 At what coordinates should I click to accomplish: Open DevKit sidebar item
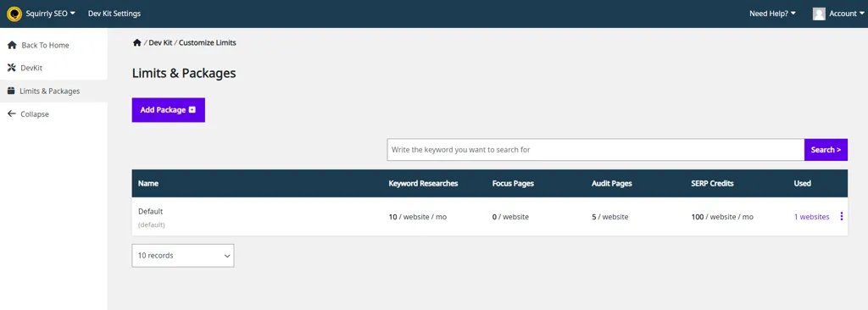(x=25, y=68)
